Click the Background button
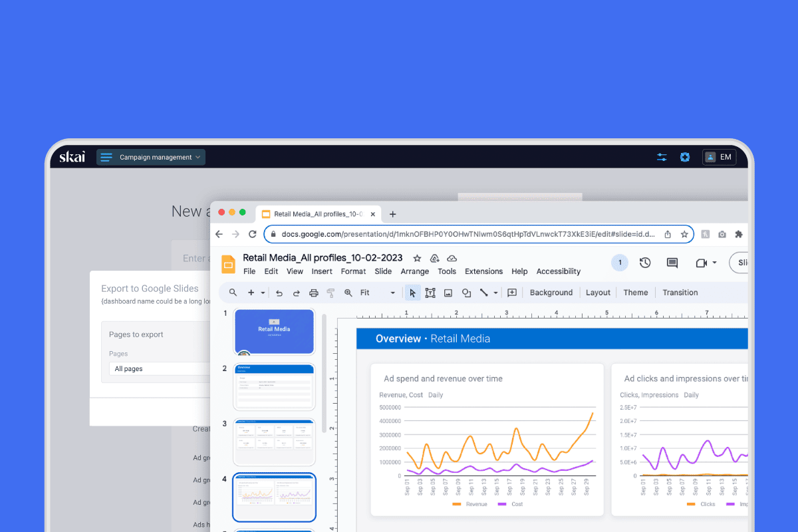This screenshot has width=798, height=532. click(x=551, y=293)
